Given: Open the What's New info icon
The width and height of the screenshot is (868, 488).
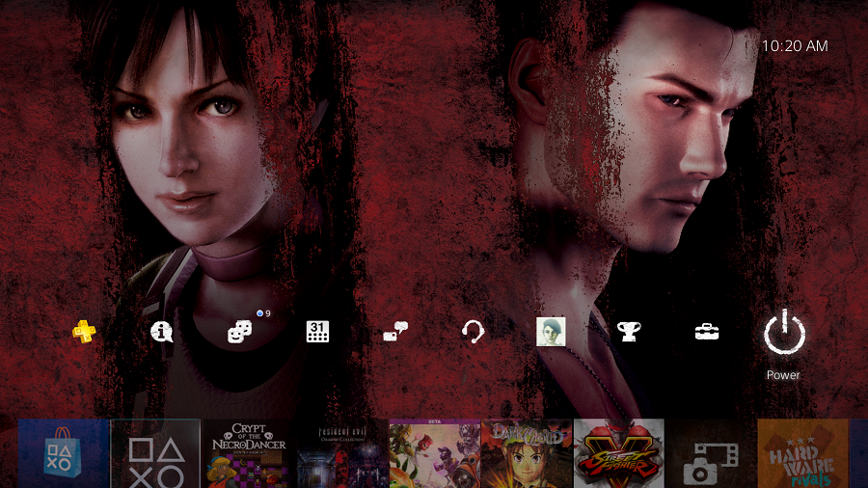Looking at the screenshot, I should click(162, 332).
